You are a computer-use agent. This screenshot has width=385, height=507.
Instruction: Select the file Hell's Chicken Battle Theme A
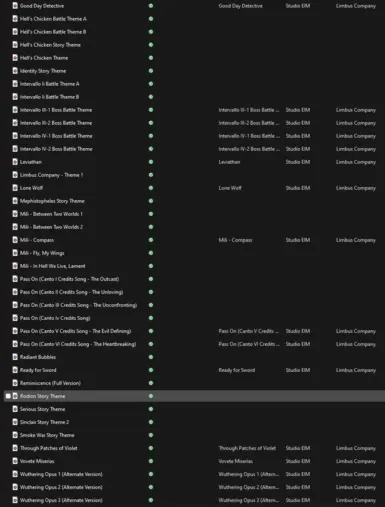pyautogui.click(x=53, y=19)
